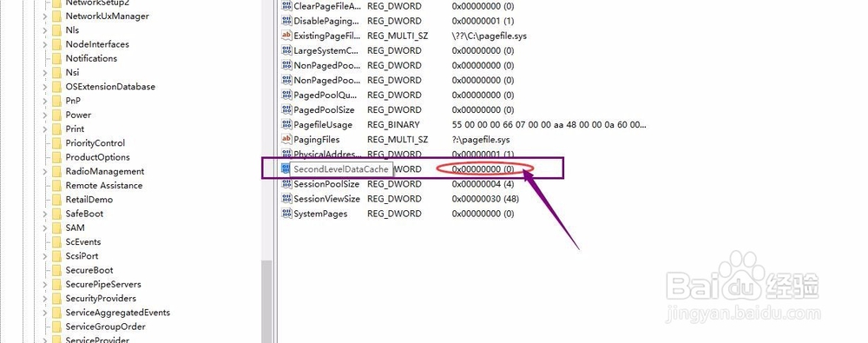The width and height of the screenshot is (868, 343).
Task: Select the SystemPages value name
Action: point(320,214)
